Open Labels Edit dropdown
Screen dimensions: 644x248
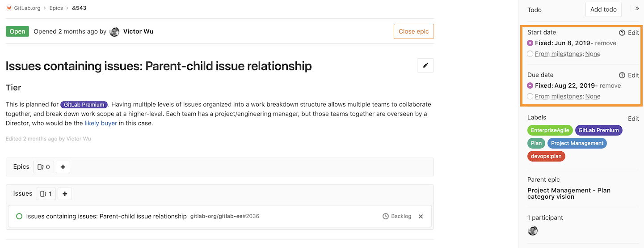(633, 119)
